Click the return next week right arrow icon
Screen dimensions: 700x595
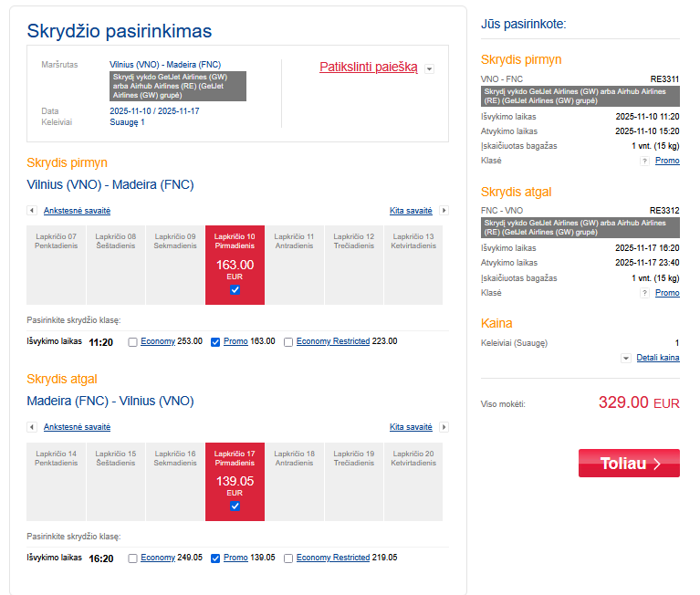click(x=444, y=427)
